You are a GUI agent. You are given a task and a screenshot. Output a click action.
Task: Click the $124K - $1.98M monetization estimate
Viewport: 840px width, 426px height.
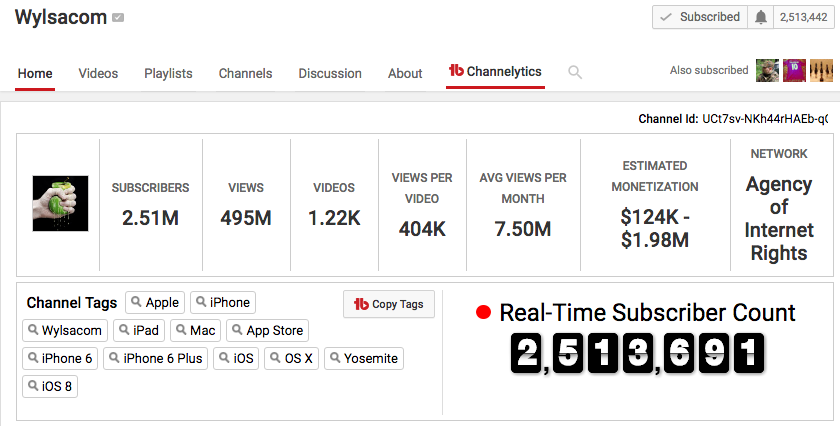pyautogui.click(x=655, y=228)
